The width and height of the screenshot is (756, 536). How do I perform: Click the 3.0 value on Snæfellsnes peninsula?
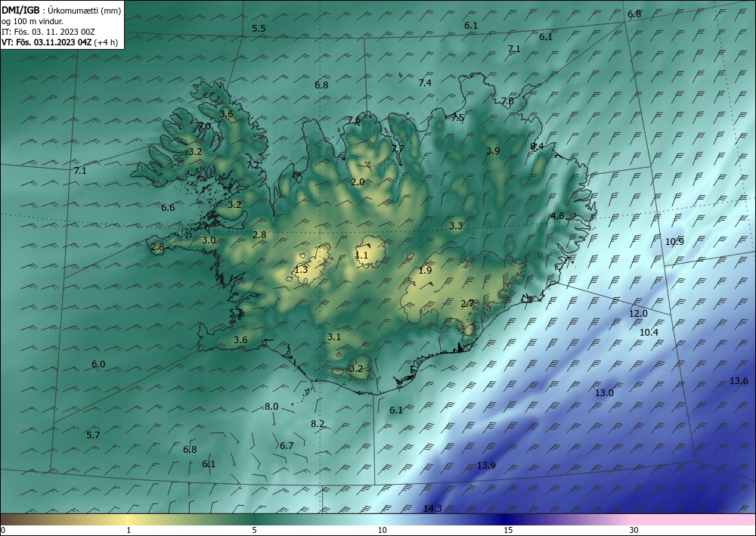(209, 240)
